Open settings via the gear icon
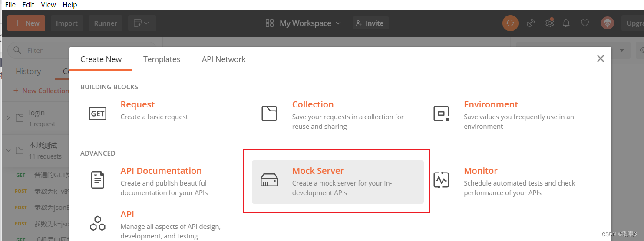Viewport: 644px width, 241px height. pyautogui.click(x=550, y=23)
